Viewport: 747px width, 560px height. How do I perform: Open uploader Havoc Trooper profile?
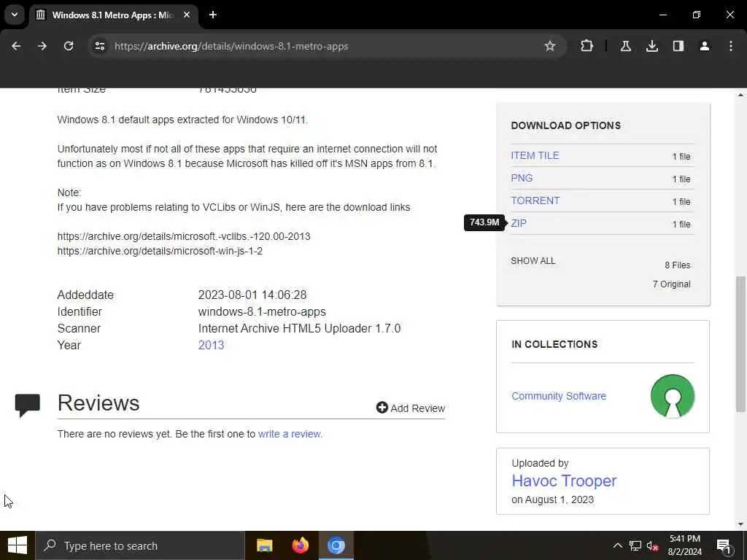[564, 481]
